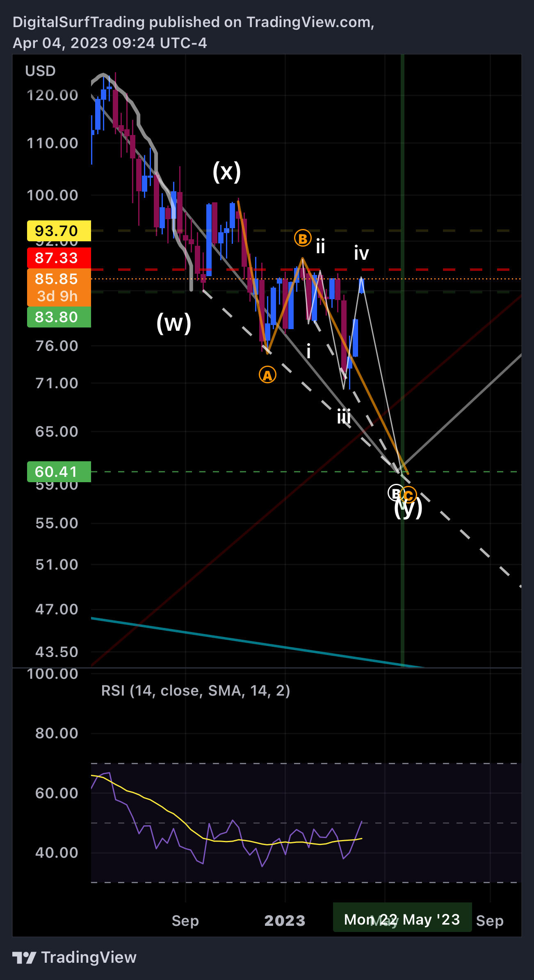Select the wave iv label

(361, 253)
